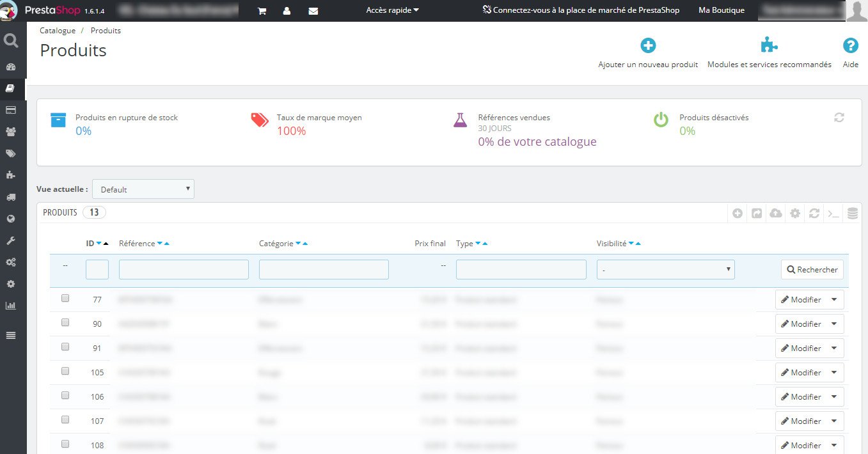Open the Price rules tags icon in sidebar
The image size is (868, 454).
coord(10,153)
